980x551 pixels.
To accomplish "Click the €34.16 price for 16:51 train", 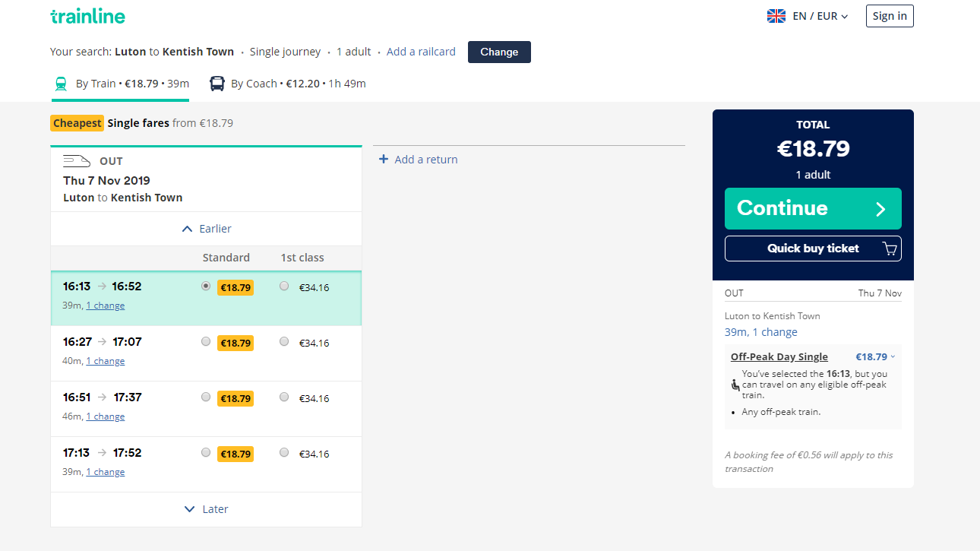I will (315, 398).
